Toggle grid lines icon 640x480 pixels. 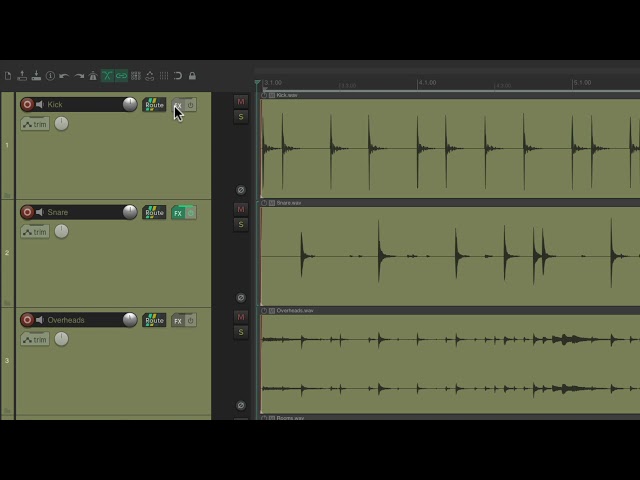164,76
